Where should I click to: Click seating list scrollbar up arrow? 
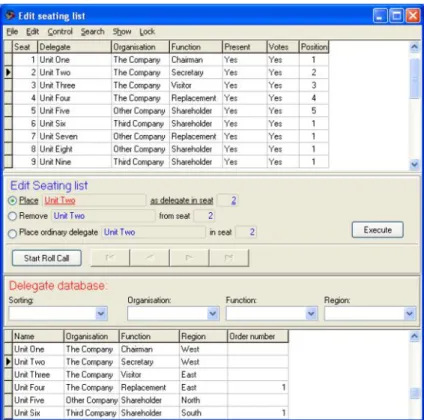(414, 47)
